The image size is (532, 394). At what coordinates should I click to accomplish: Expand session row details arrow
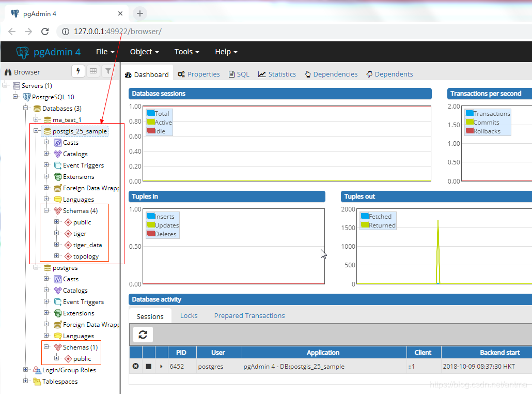click(x=161, y=366)
